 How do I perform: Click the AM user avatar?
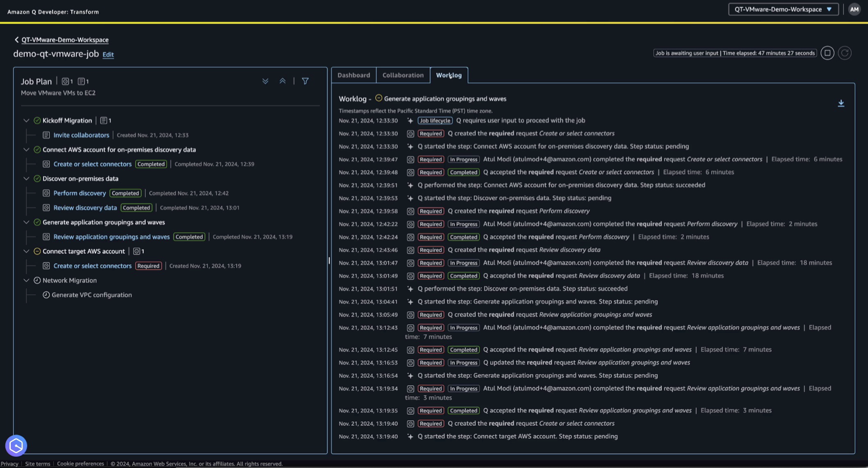point(854,9)
